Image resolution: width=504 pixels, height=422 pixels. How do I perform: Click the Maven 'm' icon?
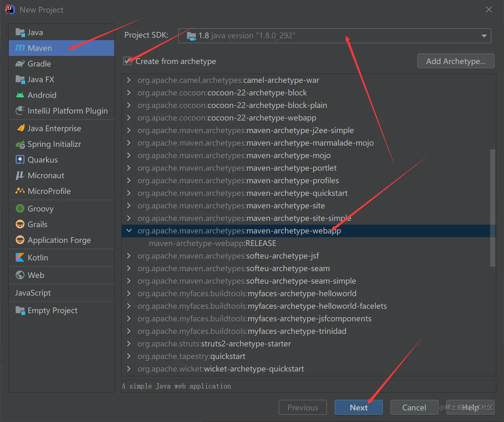click(x=20, y=48)
